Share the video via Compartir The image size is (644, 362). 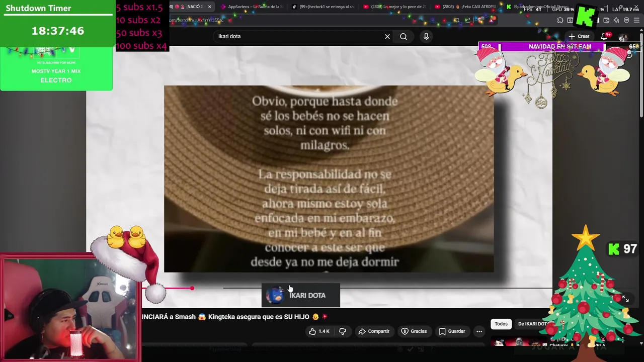click(x=374, y=331)
